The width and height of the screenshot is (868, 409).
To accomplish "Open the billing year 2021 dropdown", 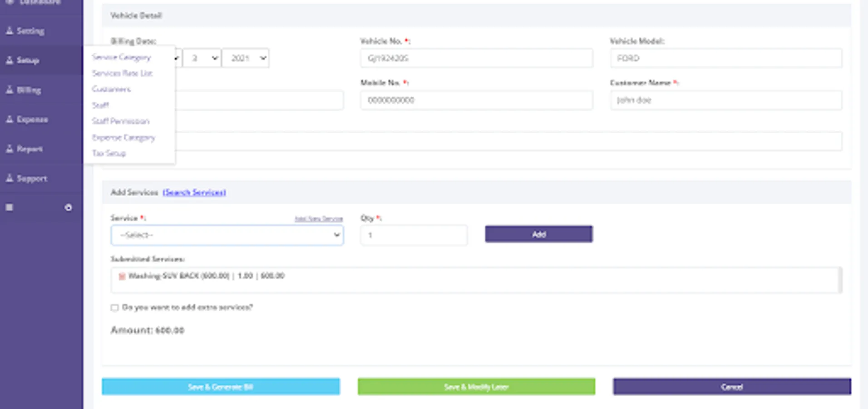I will pos(245,58).
